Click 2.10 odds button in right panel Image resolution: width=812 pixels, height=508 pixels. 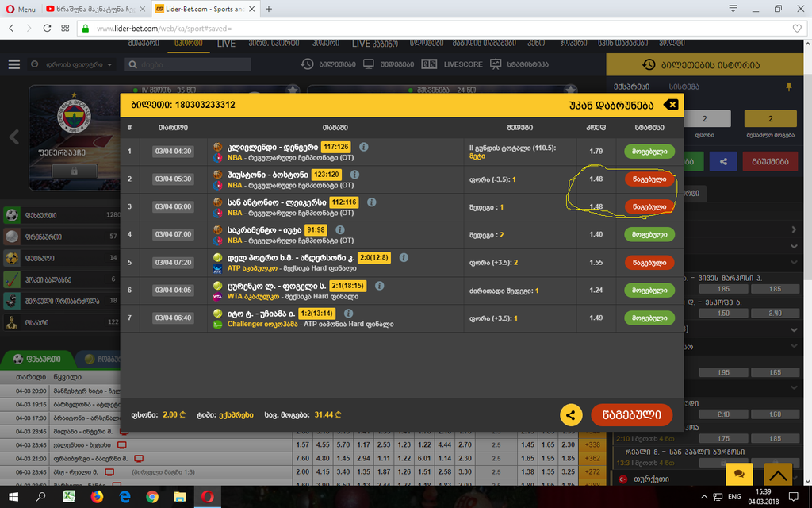click(x=723, y=414)
